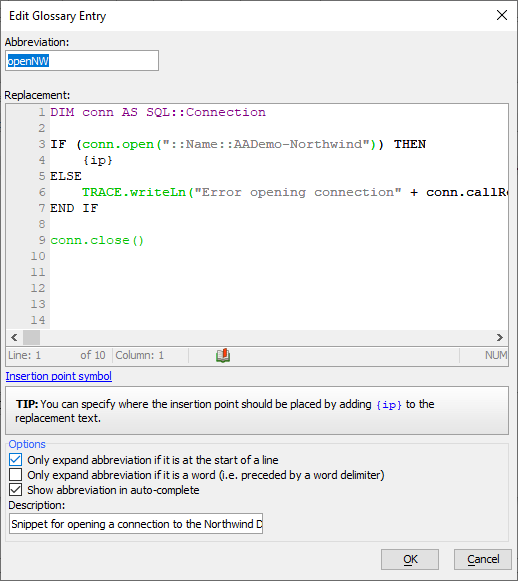Viewport: 518px width, 581px height.
Task: Open the Insertion point symbol link
Action: pos(59,376)
